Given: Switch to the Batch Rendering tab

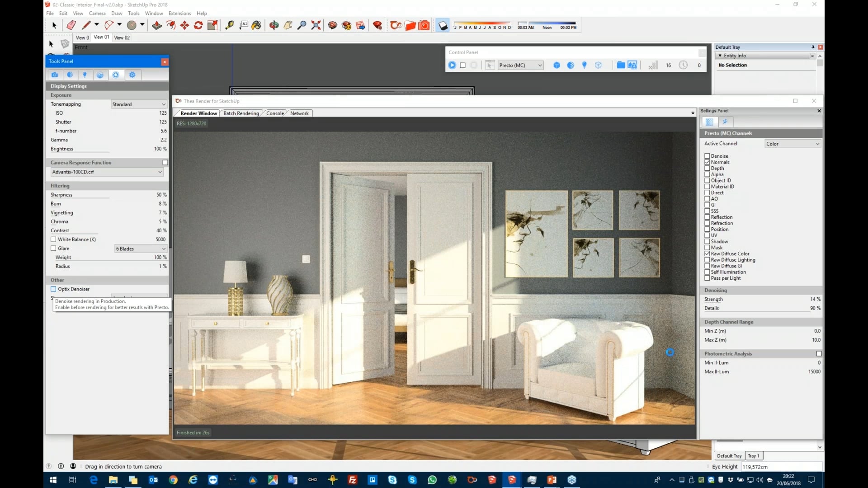Looking at the screenshot, I should (x=241, y=113).
